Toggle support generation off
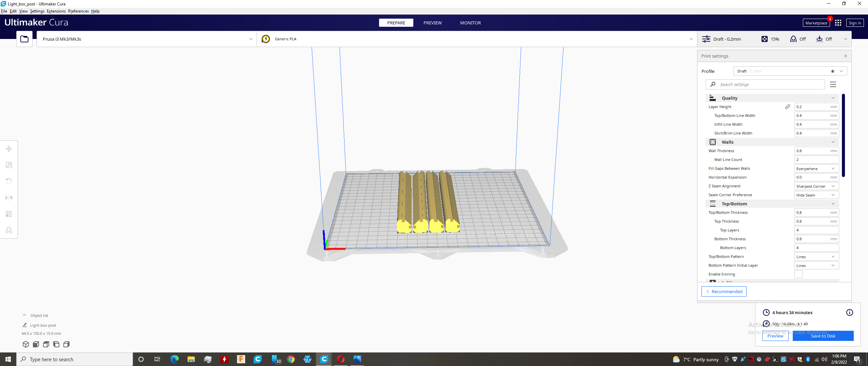This screenshot has width=868, height=366. coord(797,39)
